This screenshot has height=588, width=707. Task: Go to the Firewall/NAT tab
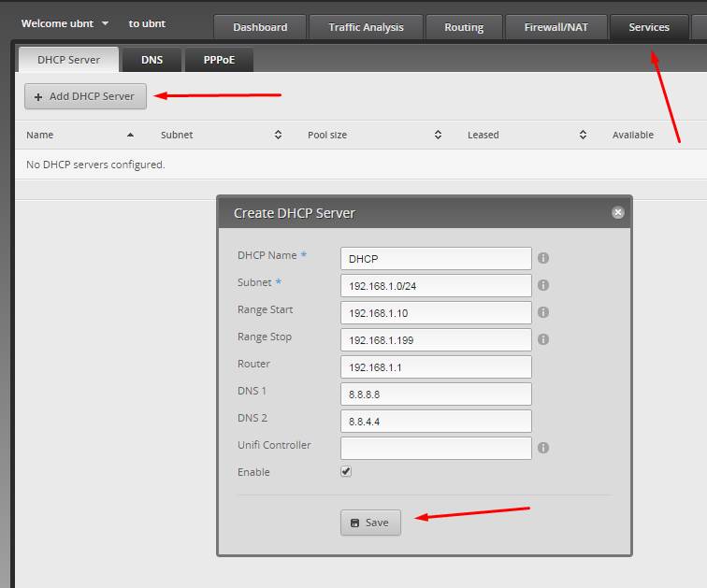(x=556, y=27)
